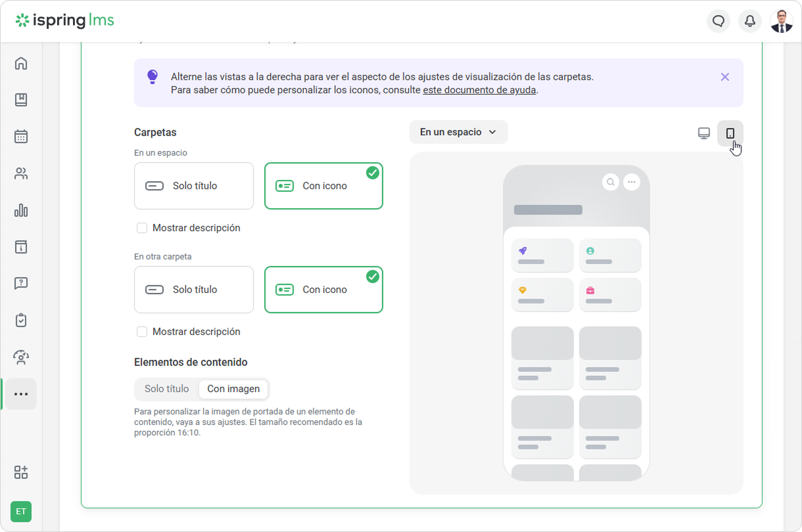Select Solo título for En un espacio
Viewport: 802px width, 532px height.
click(194, 186)
